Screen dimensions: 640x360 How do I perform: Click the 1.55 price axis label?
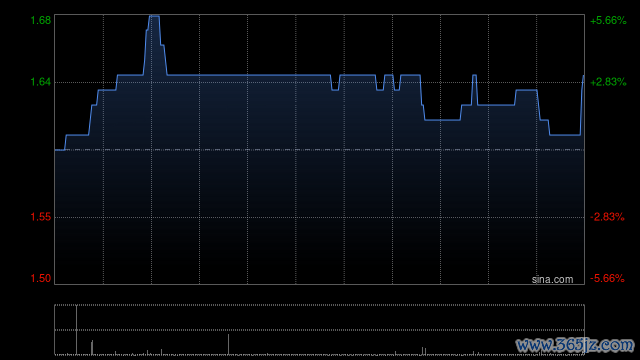(41, 217)
